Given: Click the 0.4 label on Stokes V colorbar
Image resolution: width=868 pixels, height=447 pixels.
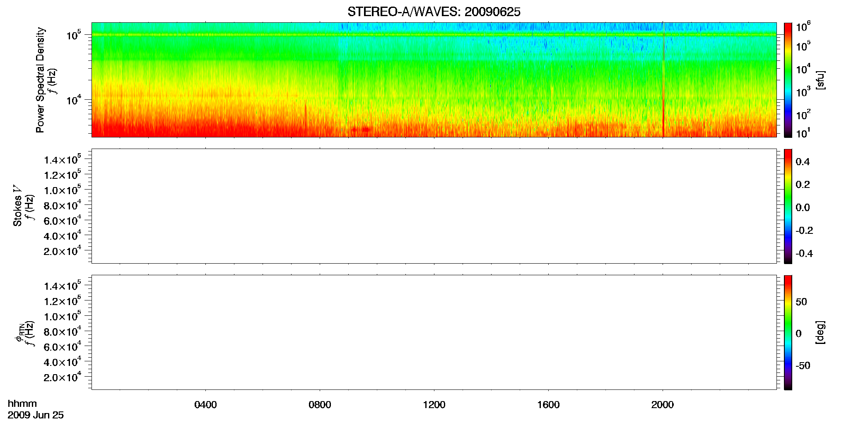Looking at the screenshot, I should (x=803, y=162).
